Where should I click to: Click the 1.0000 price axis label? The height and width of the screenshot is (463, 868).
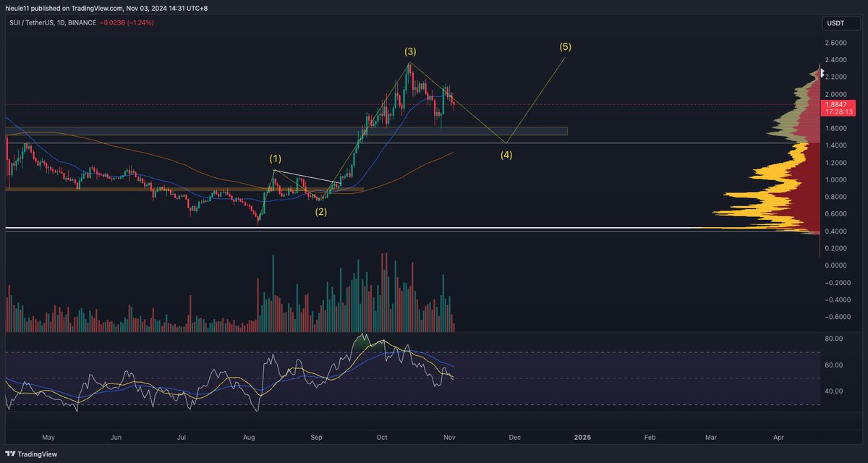tap(835, 180)
